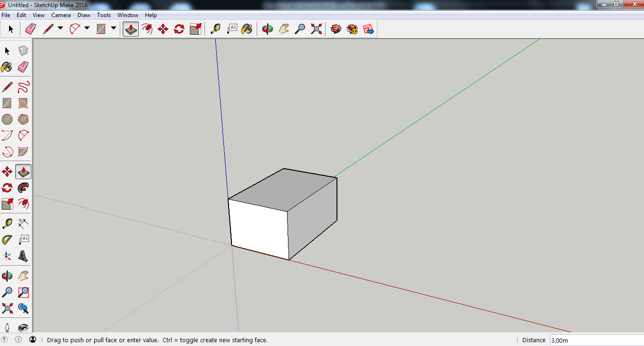Activate the Follow Me tool
This screenshot has width=644, height=346.
pyautogui.click(x=23, y=188)
